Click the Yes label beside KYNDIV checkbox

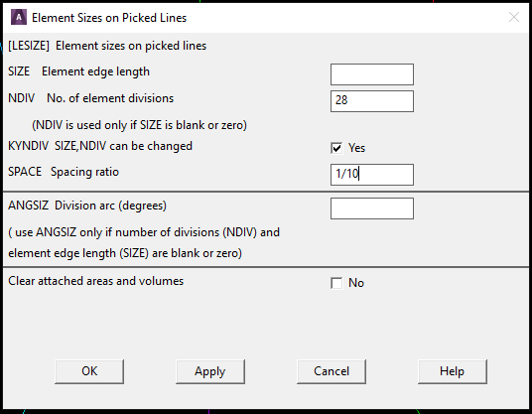coord(356,148)
